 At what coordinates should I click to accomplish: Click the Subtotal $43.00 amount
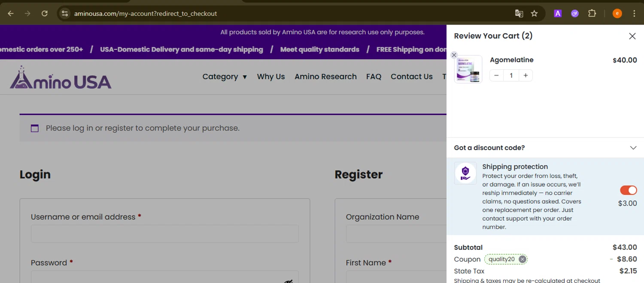[x=625, y=247]
